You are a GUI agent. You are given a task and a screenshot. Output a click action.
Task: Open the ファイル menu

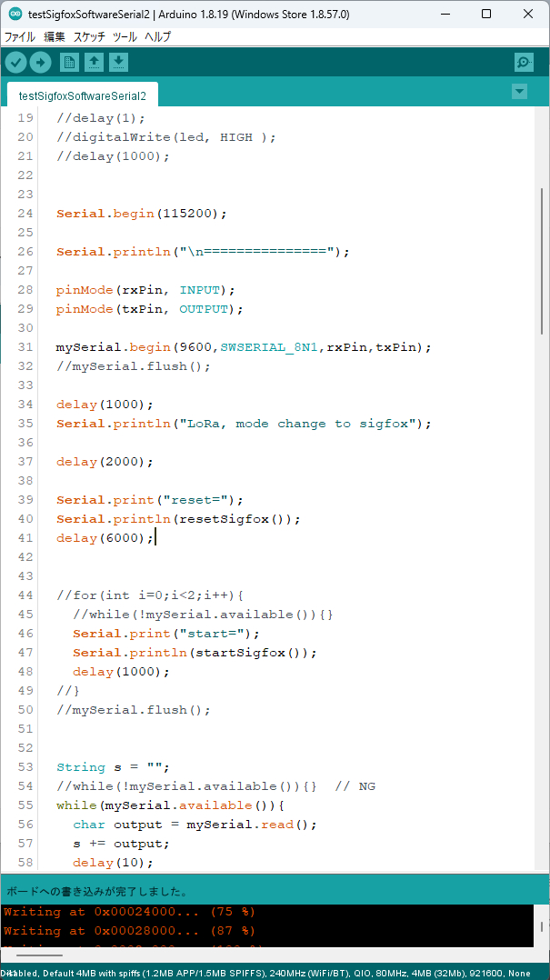tap(20, 37)
